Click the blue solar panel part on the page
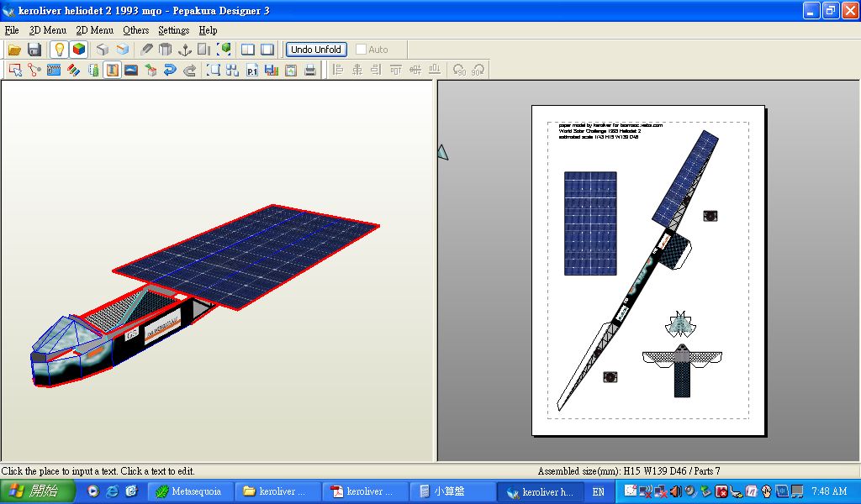Image resolution: width=861 pixels, height=504 pixels. 590,223
